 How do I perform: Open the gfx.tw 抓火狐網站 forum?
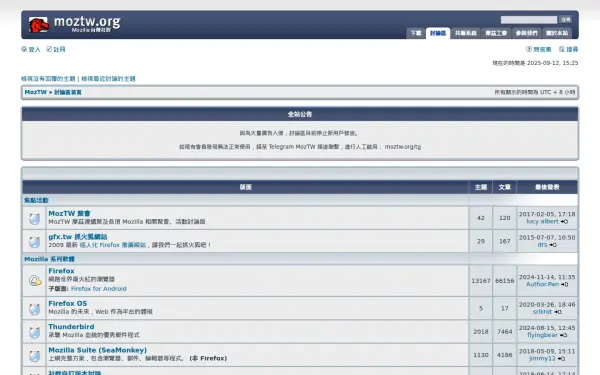[x=78, y=237]
